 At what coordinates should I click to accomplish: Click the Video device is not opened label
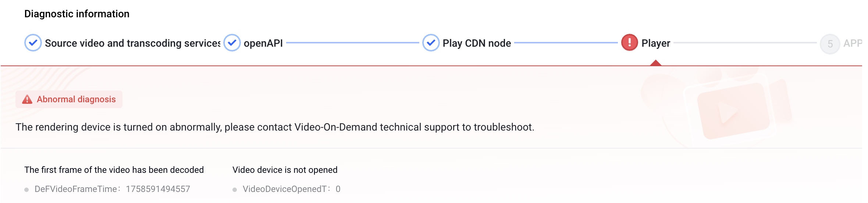point(285,170)
